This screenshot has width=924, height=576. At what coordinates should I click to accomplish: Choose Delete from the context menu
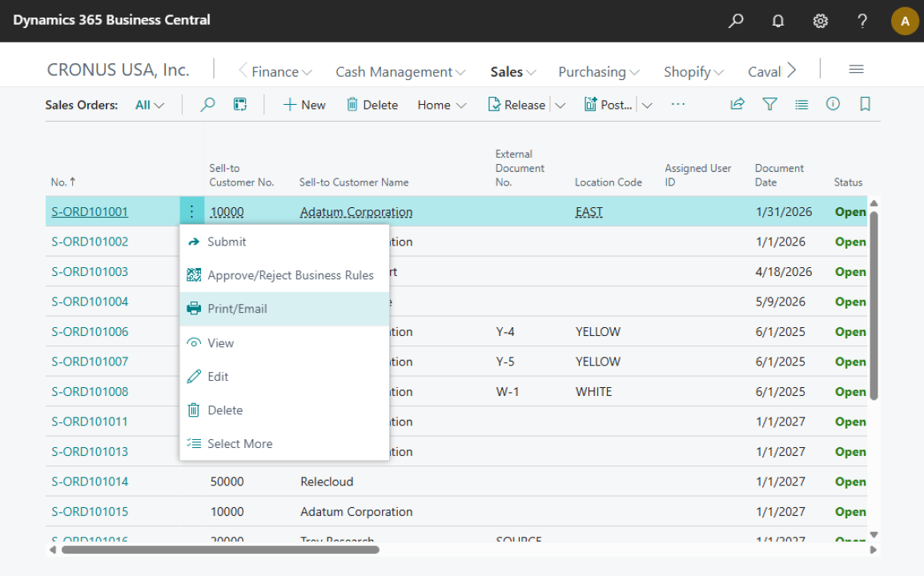pos(284,410)
